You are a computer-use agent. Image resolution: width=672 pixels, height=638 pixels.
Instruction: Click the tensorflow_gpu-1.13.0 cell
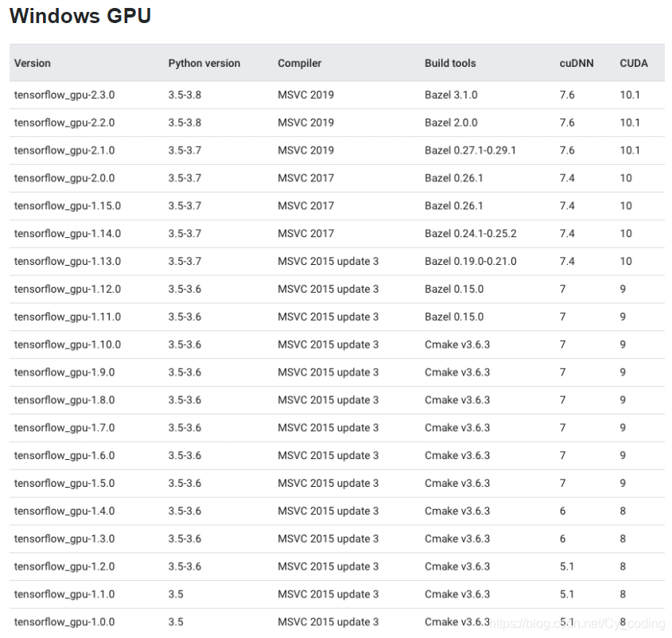[x=68, y=262]
